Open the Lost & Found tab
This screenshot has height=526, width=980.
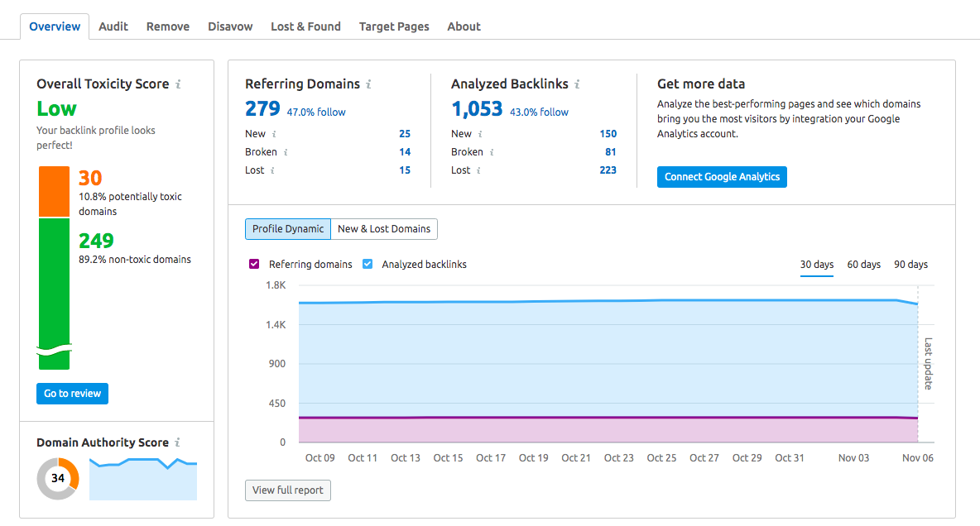pyautogui.click(x=305, y=26)
